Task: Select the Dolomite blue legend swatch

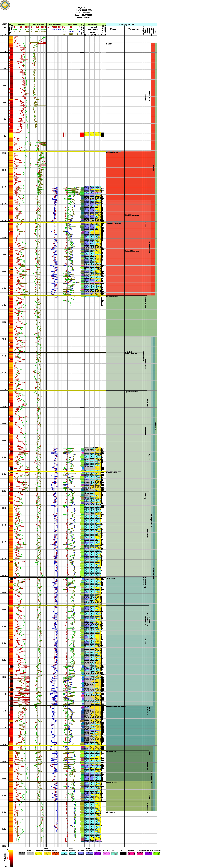Action: tap(81, 853)
